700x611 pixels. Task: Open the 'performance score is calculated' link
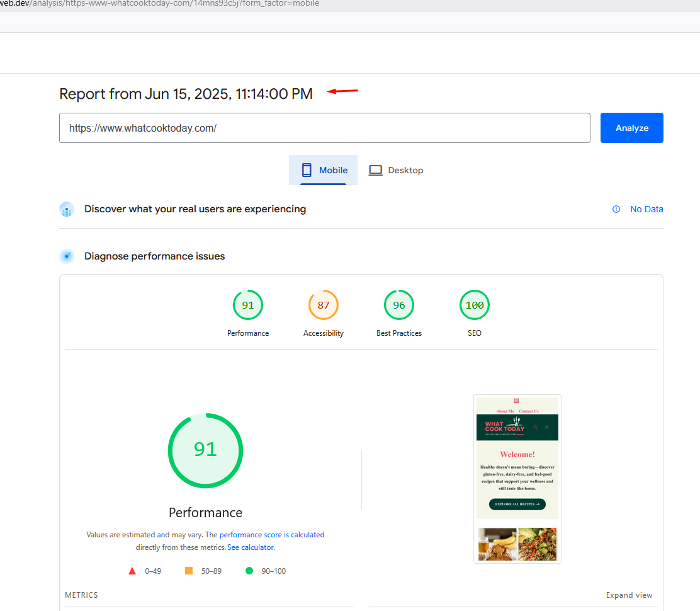[272, 535]
